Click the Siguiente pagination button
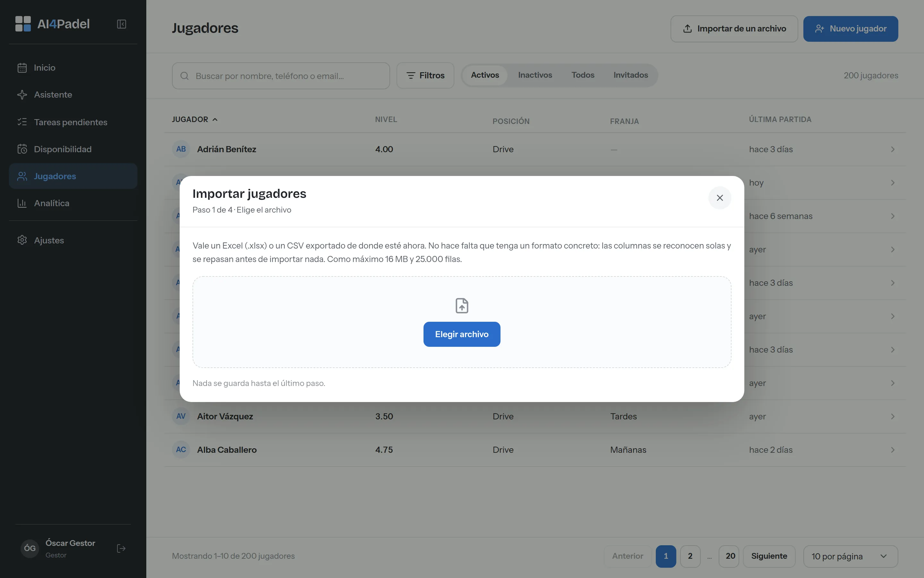The image size is (924, 578). (x=769, y=556)
